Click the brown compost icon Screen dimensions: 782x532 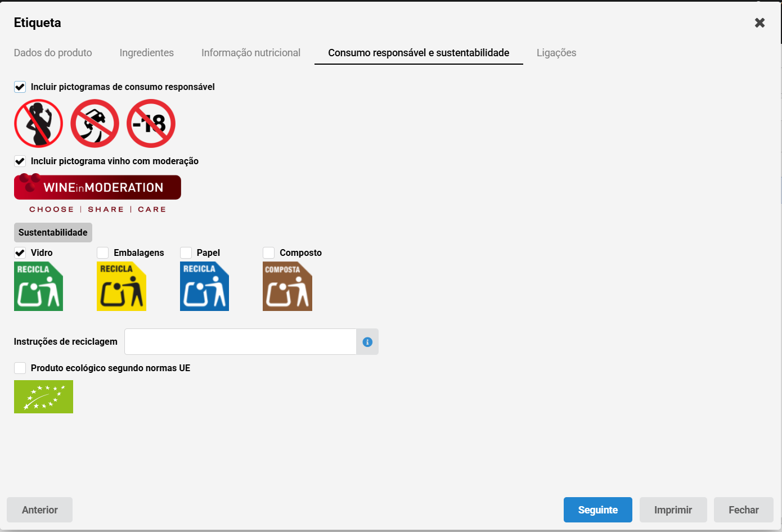tap(287, 286)
